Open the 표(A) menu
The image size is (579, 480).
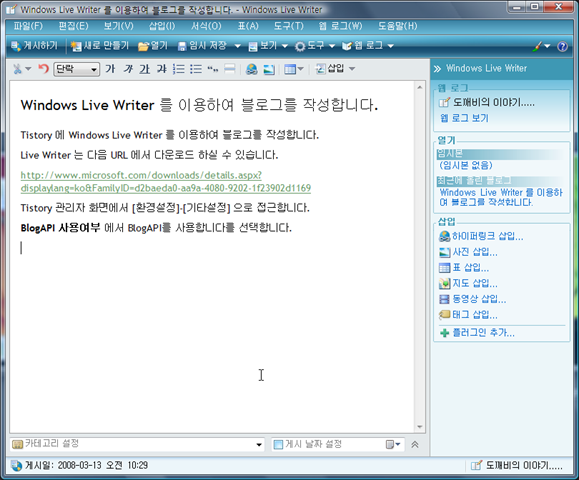[248, 26]
